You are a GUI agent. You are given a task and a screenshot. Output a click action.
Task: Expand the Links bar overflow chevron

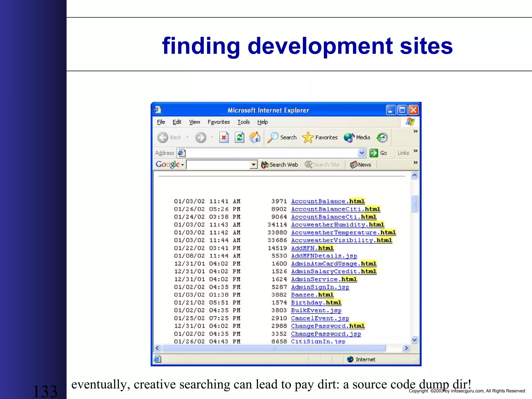(x=416, y=151)
